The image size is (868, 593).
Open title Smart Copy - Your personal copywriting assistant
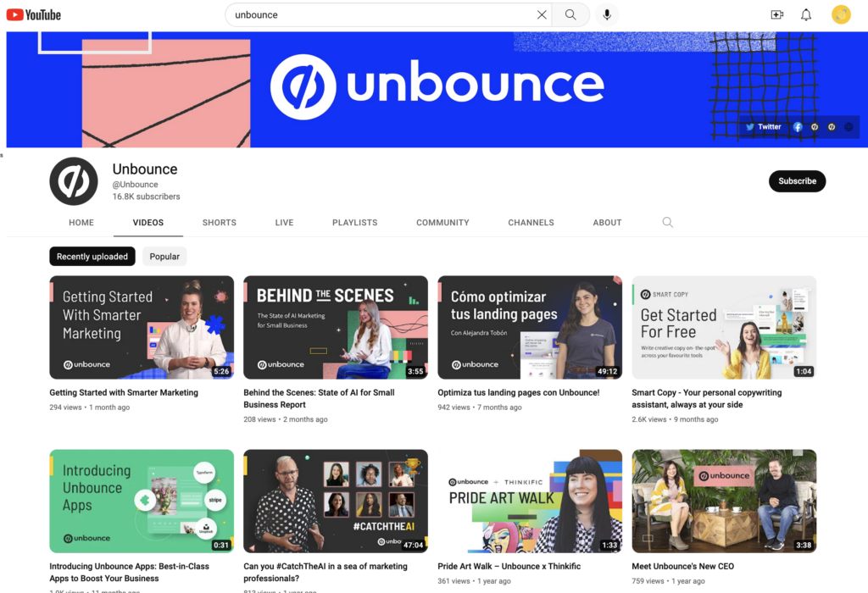pos(707,398)
